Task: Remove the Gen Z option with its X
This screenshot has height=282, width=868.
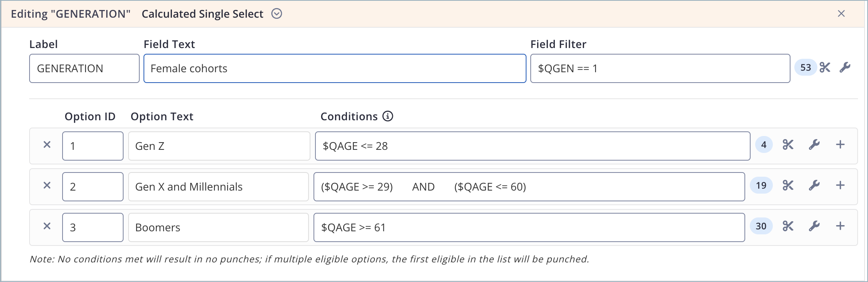Action: pyautogui.click(x=47, y=145)
